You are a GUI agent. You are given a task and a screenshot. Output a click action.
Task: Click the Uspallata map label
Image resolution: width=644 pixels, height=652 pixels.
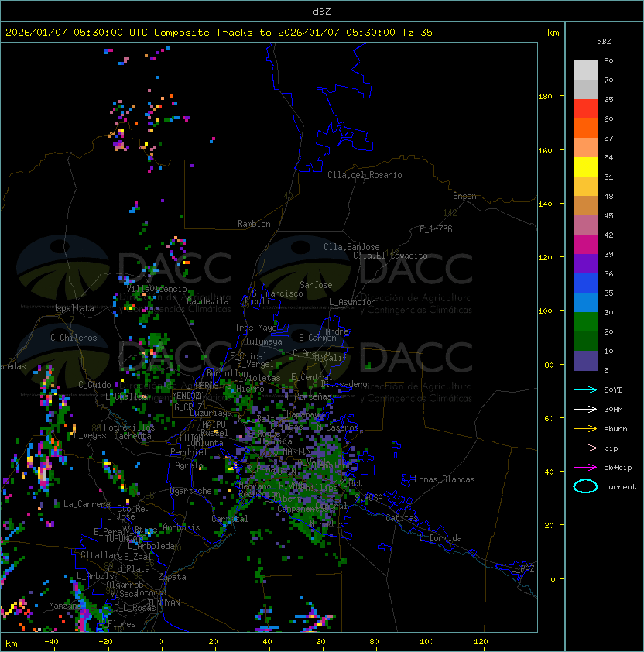tap(73, 308)
